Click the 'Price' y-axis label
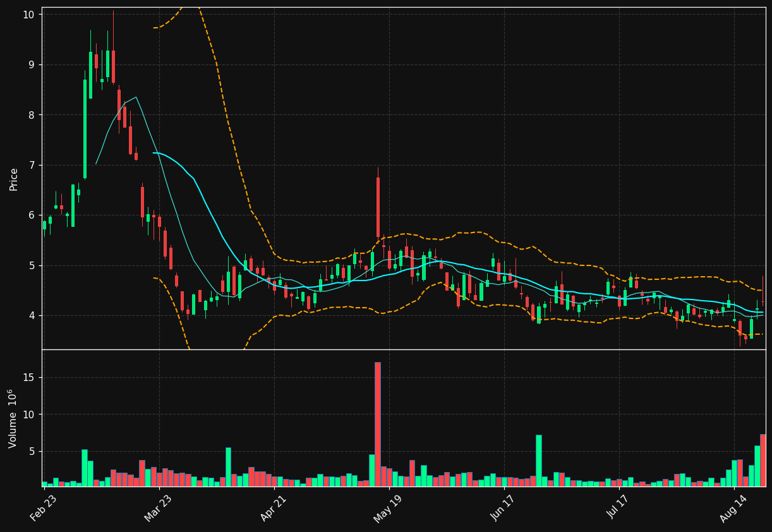 [13, 179]
